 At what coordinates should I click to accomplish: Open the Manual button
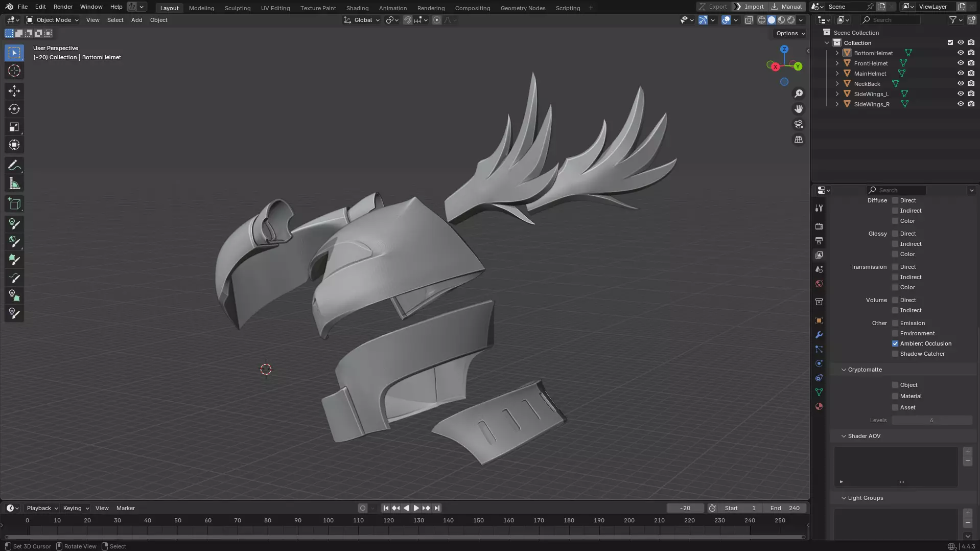[787, 7]
